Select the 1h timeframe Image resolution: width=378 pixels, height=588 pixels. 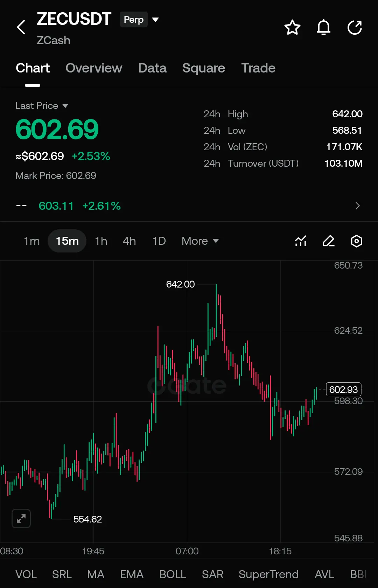[x=101, y=241]
